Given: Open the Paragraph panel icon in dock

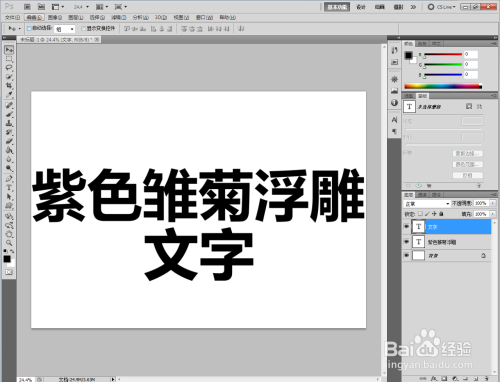Looking at the screenshot, I should click(395, 131).
